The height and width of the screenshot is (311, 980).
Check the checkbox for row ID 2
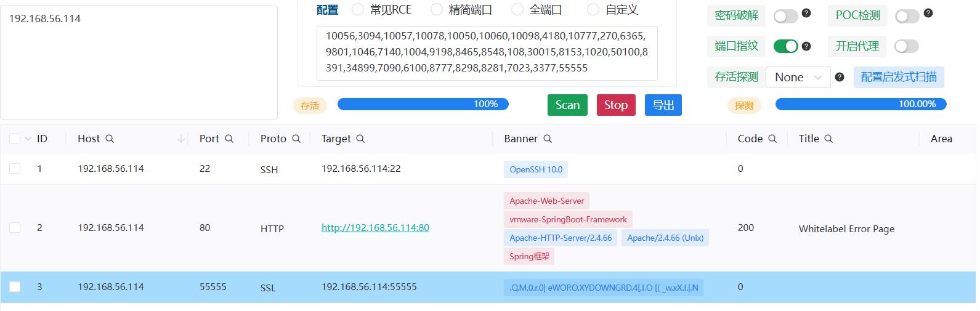coord(15,228)
